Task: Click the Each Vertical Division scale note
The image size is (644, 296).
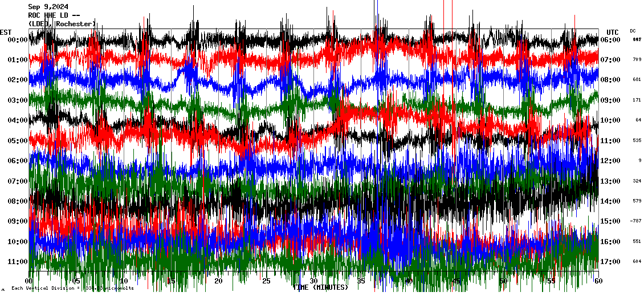Action: [x=72, y=288]
